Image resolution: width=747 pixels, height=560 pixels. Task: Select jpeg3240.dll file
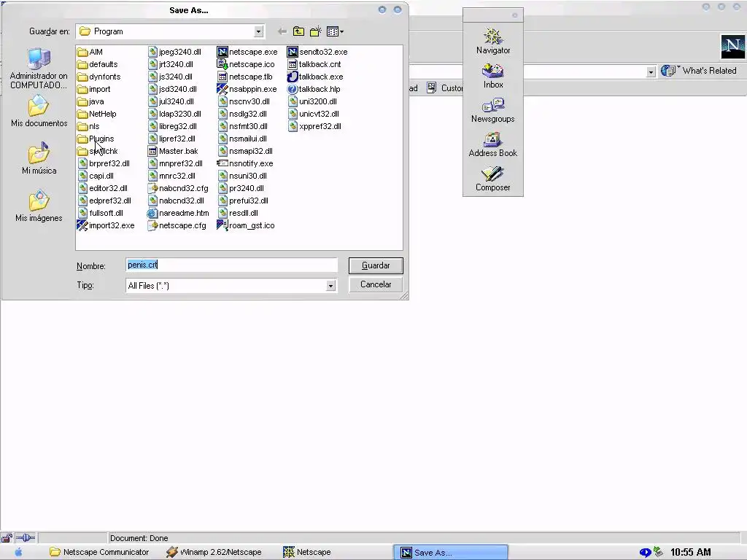(x=174, y=52)
